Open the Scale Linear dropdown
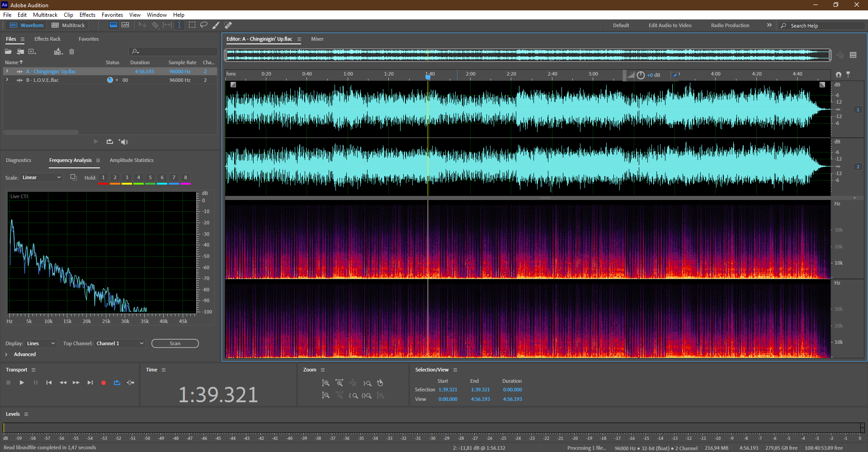This screenshot has height=452, width=868. point(41,177)
